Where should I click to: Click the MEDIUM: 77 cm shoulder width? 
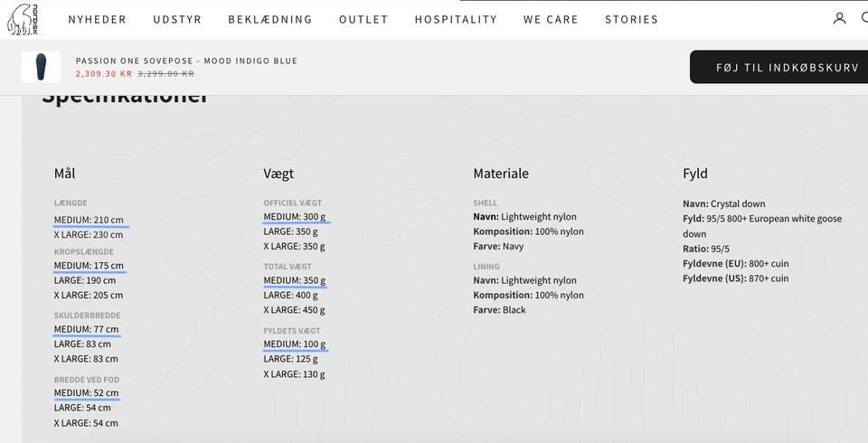[x=87, y=329]
